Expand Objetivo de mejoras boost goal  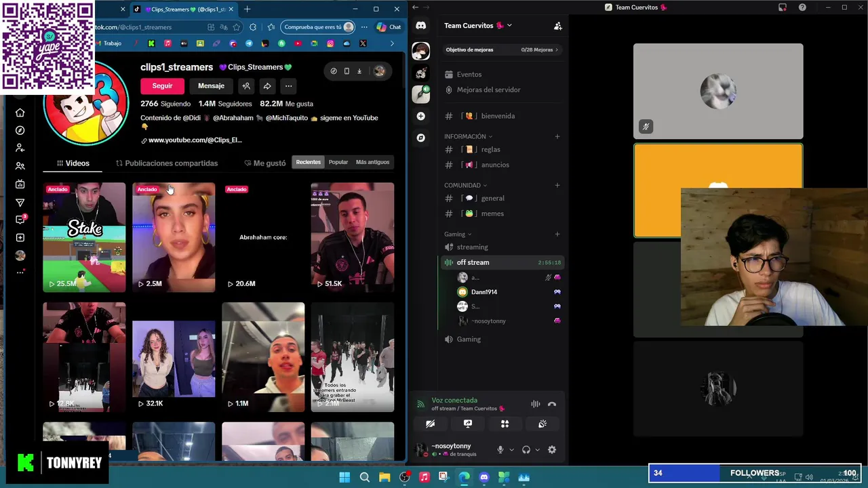click(502, 49)
